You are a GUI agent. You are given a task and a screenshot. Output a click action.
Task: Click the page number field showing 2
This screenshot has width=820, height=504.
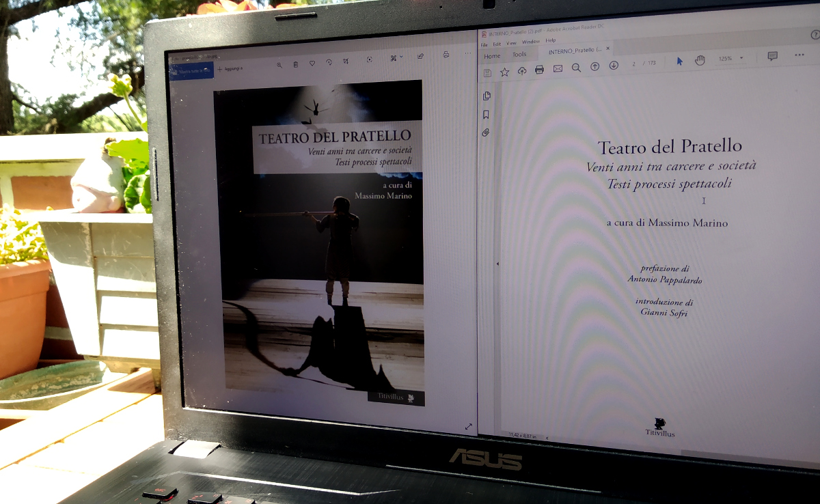(x=634, y=64)
